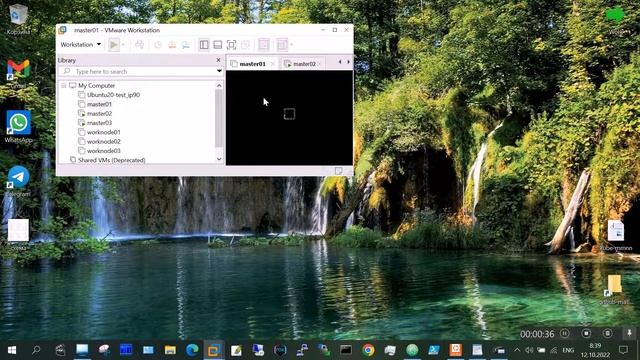640x360 pixels.
Task: Open the stretch guest dropdown arrow
Action: click(x=292, y=44)
